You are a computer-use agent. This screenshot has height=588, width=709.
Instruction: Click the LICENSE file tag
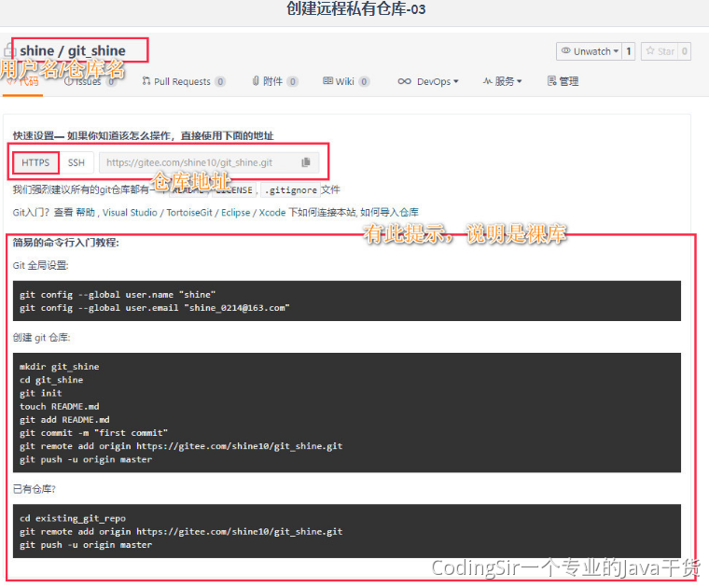coord(233,190)
